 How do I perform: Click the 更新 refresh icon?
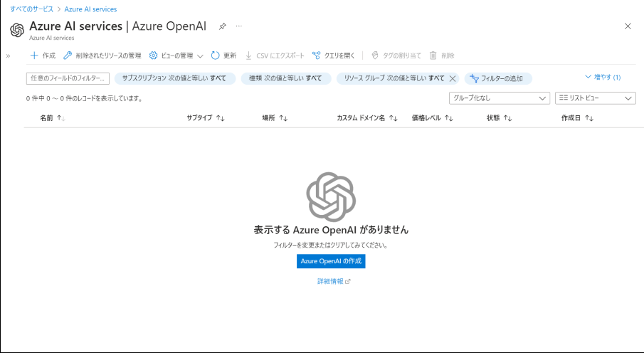coord(216,56)
